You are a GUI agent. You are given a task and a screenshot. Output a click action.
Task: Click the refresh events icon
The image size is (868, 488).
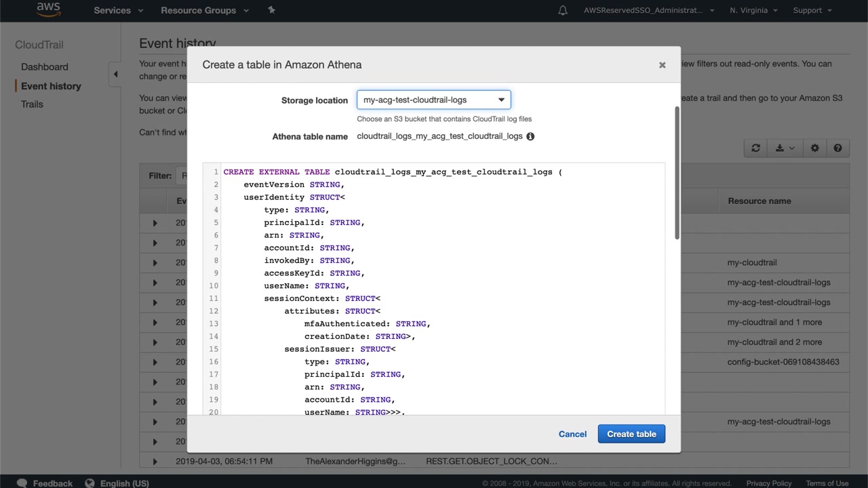[x=755, y=148]
